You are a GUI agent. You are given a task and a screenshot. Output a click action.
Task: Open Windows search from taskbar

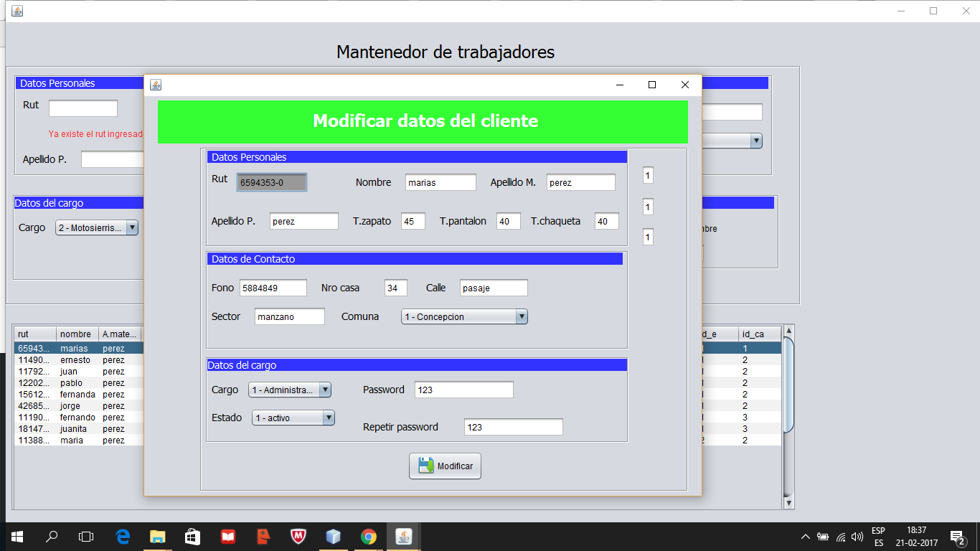point(52,536)
